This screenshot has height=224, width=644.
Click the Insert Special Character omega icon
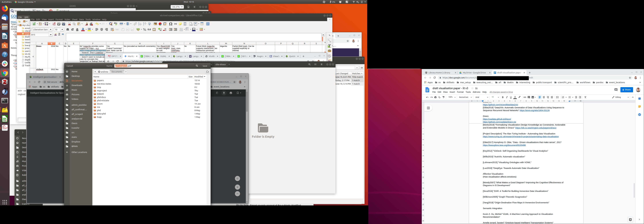[171, 24]
